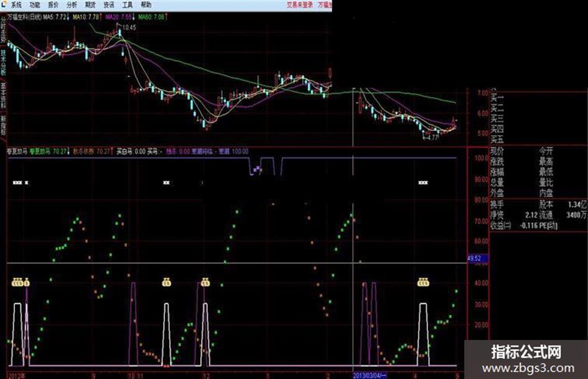Click the PE(动) field label
This screenshot has width=588, height=379.
[x=548, y=225]
